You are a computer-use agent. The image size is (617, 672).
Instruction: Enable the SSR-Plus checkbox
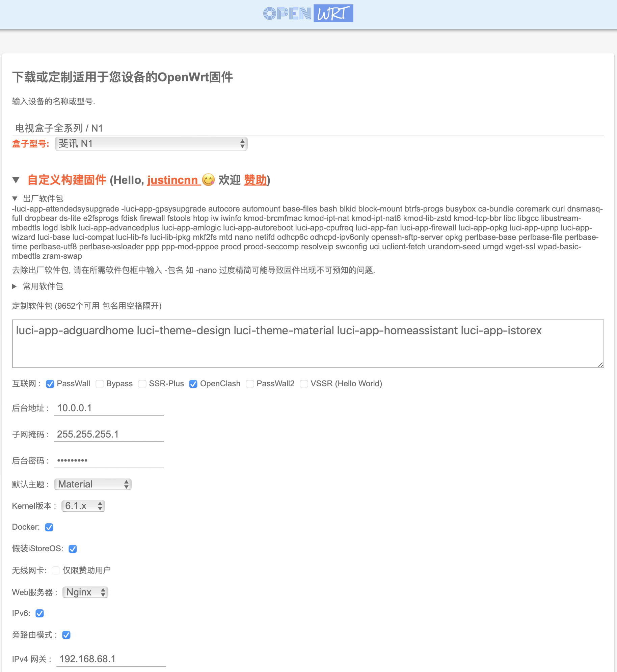pos(142,384)
